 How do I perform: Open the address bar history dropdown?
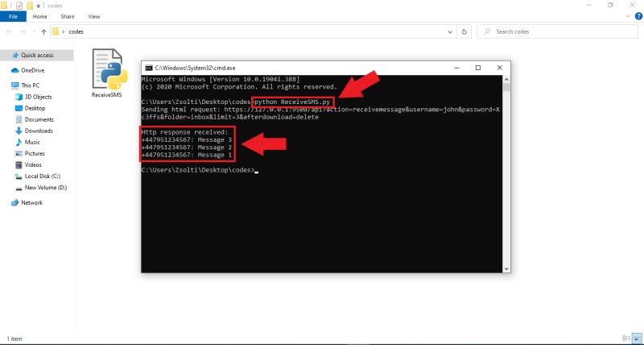click(450, 31)
